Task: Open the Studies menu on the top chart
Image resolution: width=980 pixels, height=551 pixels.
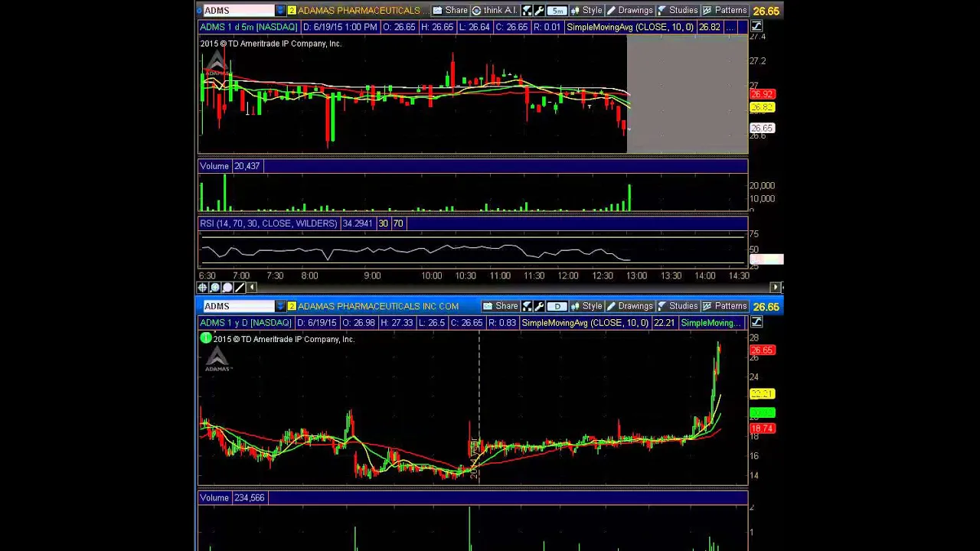Action: (677, 10)
